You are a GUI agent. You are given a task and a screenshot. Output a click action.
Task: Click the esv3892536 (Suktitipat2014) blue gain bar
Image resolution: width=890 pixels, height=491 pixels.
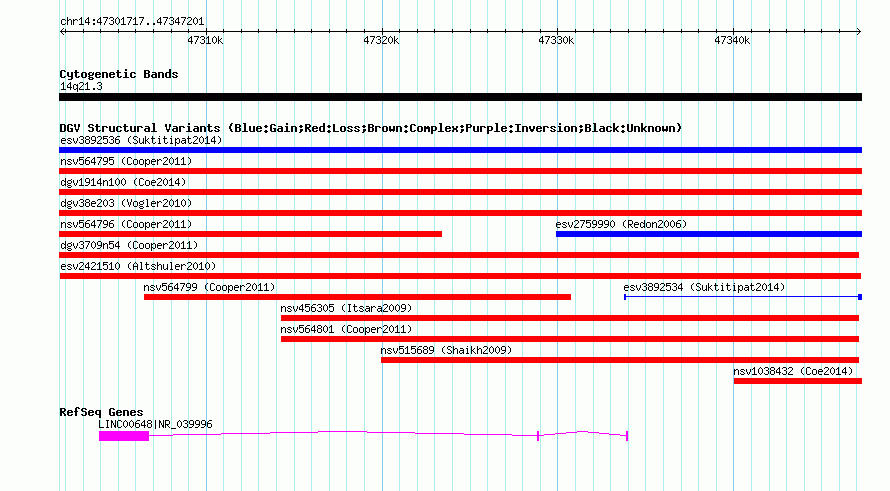coord(460,150)
